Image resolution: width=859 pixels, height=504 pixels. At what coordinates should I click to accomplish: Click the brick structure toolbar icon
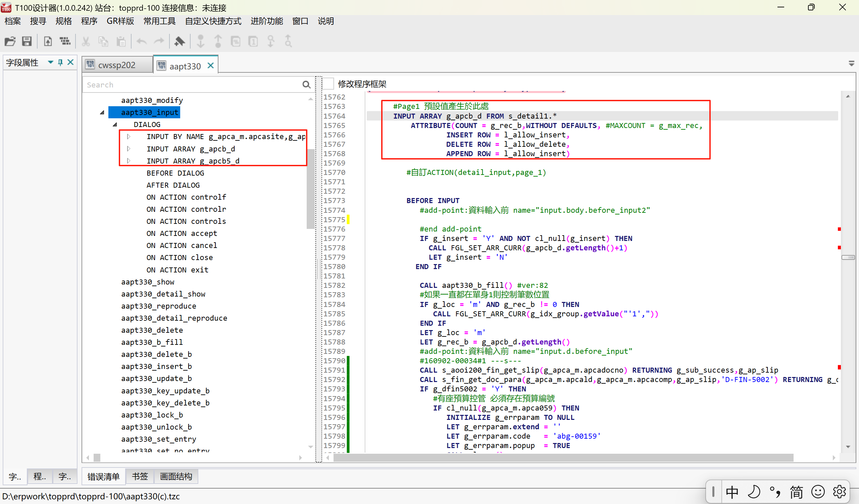click(65, 42)
